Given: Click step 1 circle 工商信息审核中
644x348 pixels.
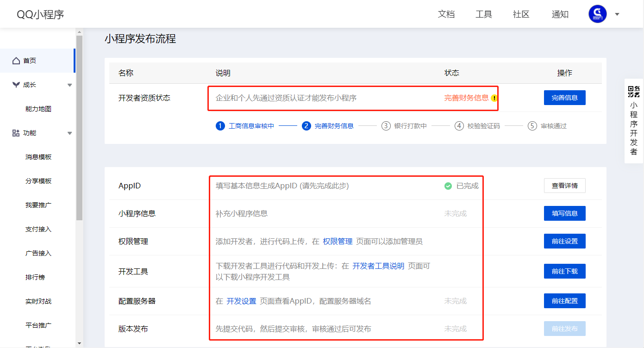Looking at the screenshot, I should [x=220, y=126].
